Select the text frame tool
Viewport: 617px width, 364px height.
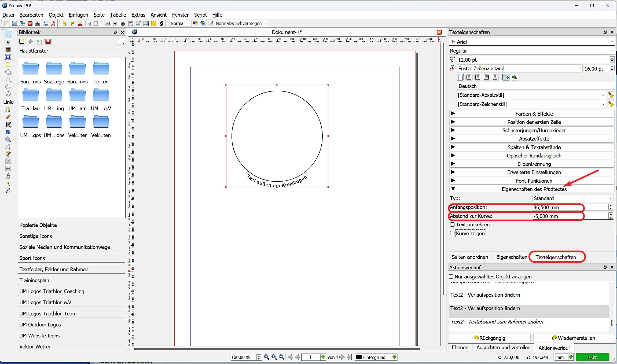pos(8,42)
